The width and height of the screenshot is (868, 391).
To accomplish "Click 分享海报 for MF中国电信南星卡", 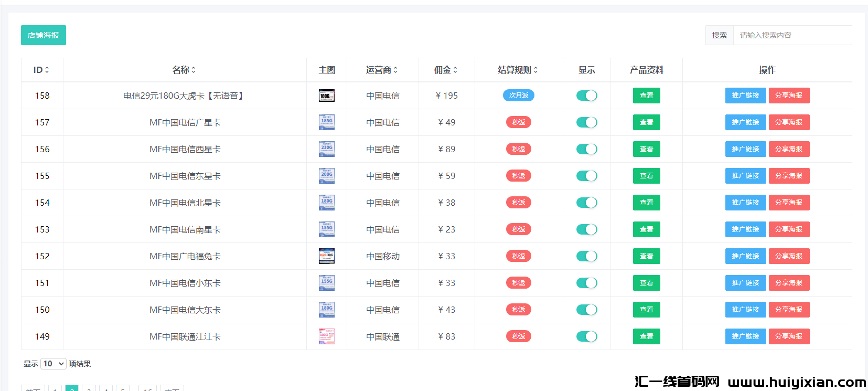I will (789, 229).
